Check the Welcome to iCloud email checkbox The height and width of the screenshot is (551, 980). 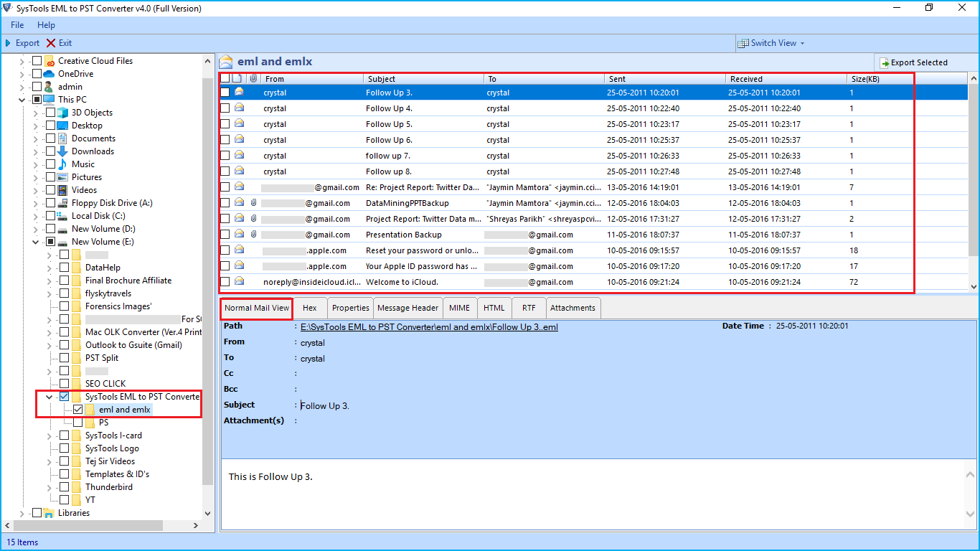225,282
